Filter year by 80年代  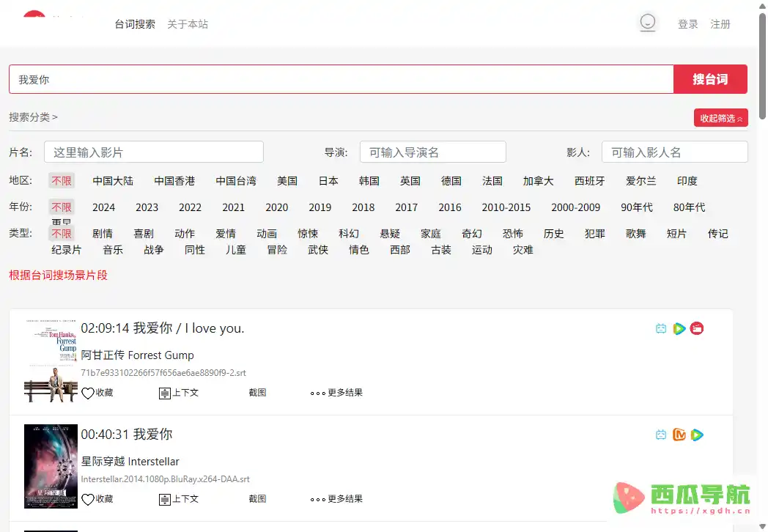point(689,207)
